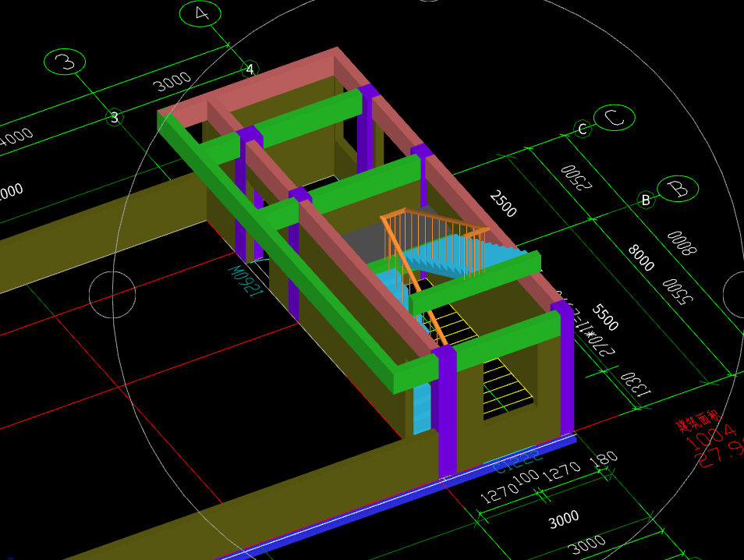Pick the small hexagon axis marker C

[583, 129]
